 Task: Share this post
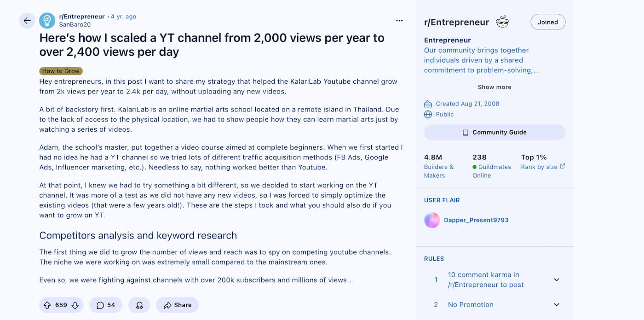(x=177, y=305)
